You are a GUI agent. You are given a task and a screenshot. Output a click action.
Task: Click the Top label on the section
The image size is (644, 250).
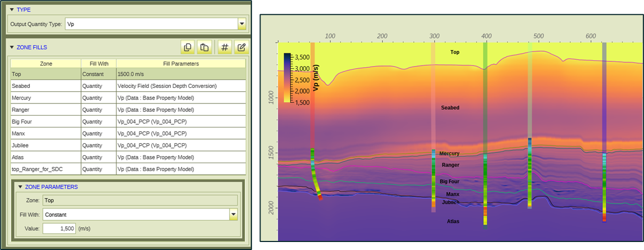click(455, 52)
